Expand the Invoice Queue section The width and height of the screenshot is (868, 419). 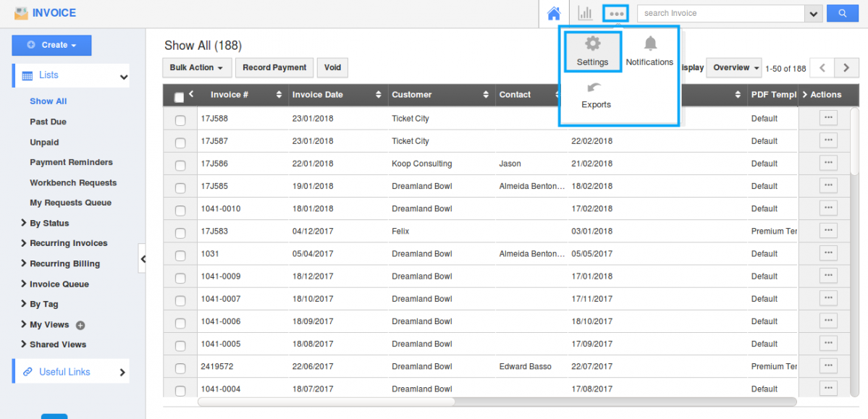click(x=55, y=284)
